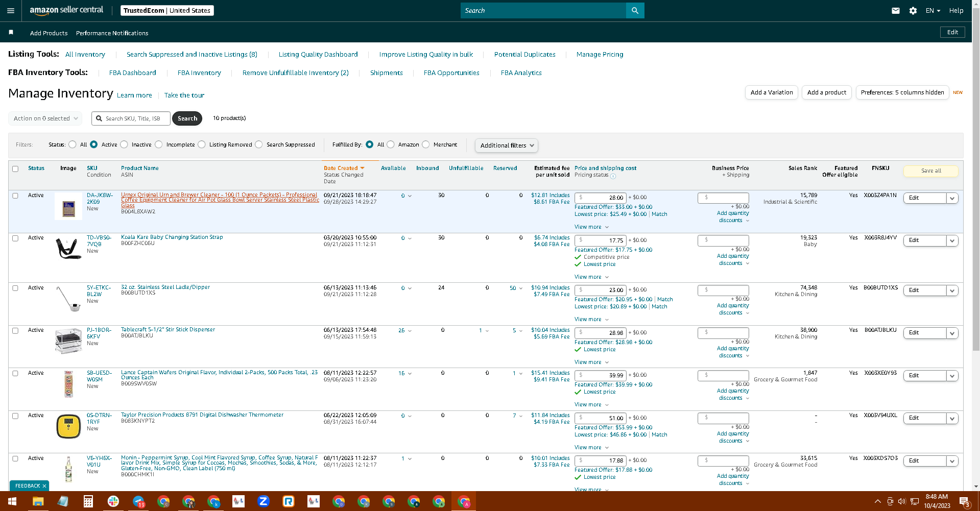
Task: Open the Windows notification center
Action: (x=965, y=501)
